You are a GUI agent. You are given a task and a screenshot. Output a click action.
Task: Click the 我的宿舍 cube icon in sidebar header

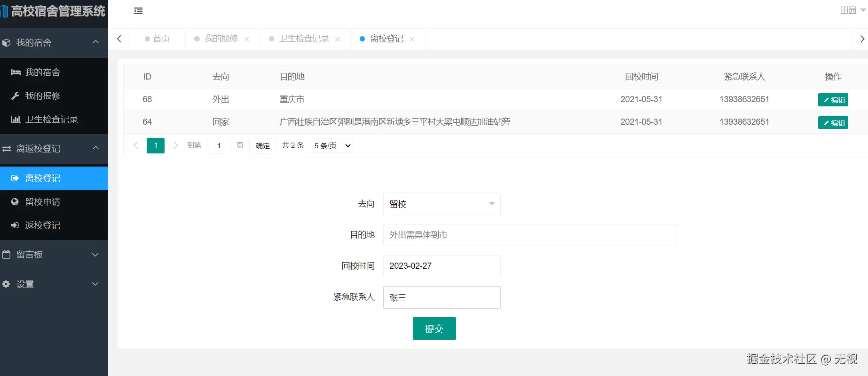[x=6, y=43]
